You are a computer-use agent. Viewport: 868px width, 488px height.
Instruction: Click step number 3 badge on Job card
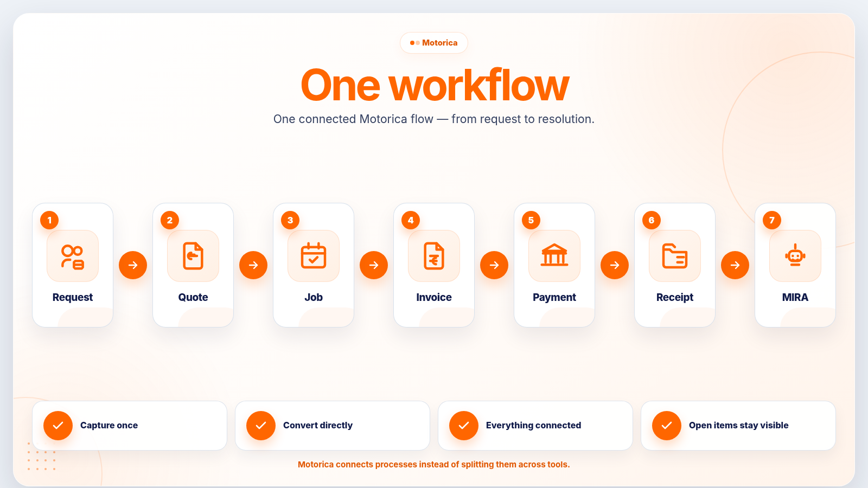[290, 220]
